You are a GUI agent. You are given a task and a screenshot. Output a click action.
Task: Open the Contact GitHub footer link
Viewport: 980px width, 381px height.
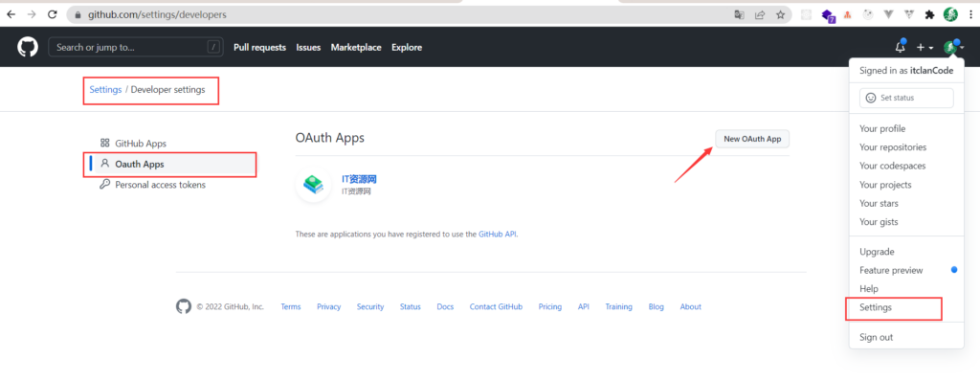click(x=496, y=306)
